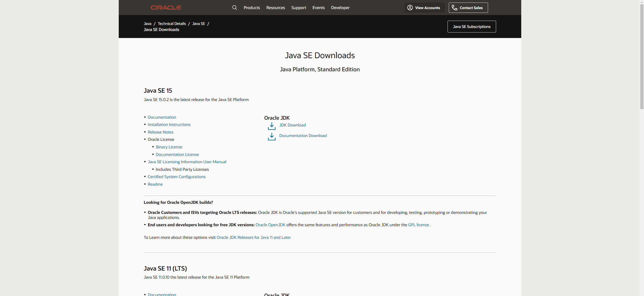This screenshot has height=296, width=644.
Task: Click the View Accounts button
Action: (x=424, y=8)
